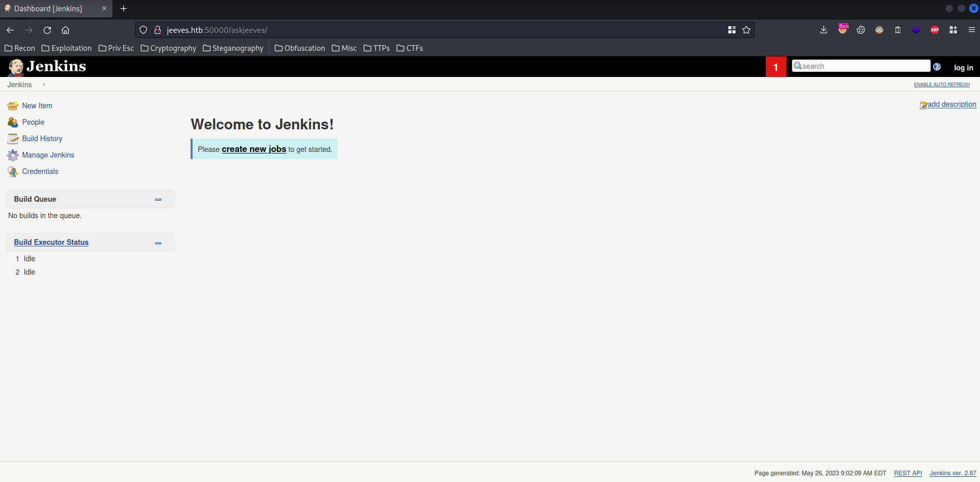
Task: Click the add description link
Action: (x=952, y=104)
